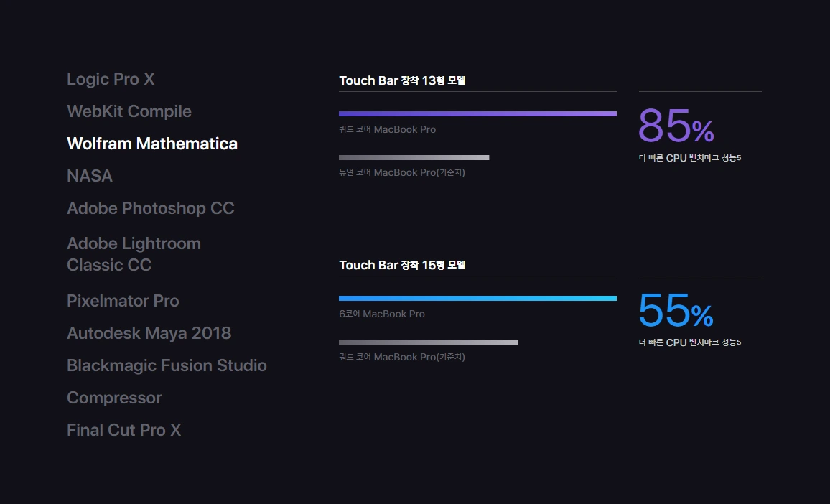Click the 85% performance figure
Image resolution: width=830 pixels, height=504 pixels.
(676, 126)
